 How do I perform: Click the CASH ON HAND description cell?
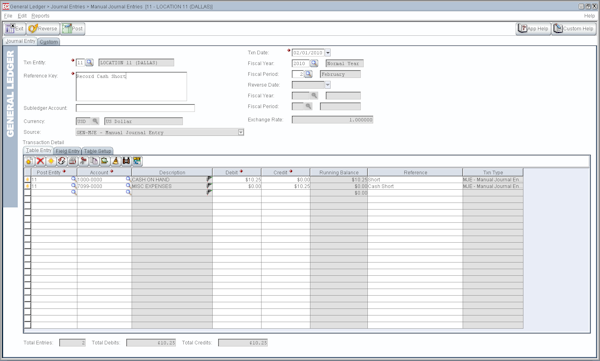click(x=172, y=179)
